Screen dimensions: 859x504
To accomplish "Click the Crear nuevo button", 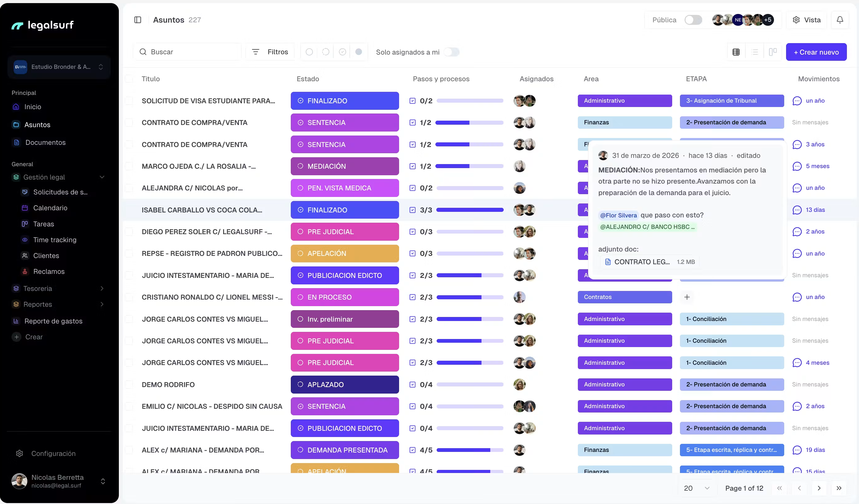I will pos(816,52).
